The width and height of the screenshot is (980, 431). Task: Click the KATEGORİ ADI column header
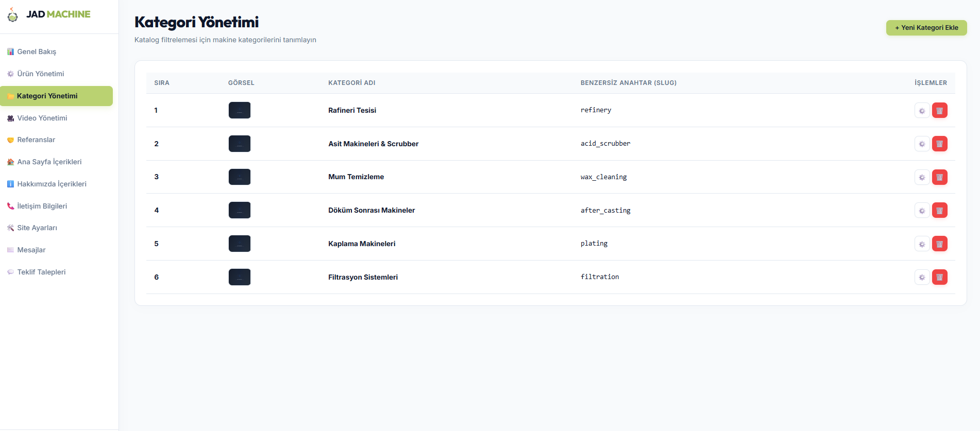[x=352, y=83]
